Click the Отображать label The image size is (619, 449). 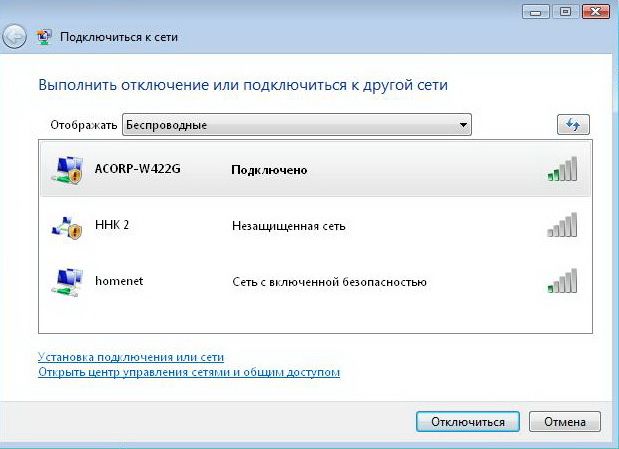click(x=84, y=125)
